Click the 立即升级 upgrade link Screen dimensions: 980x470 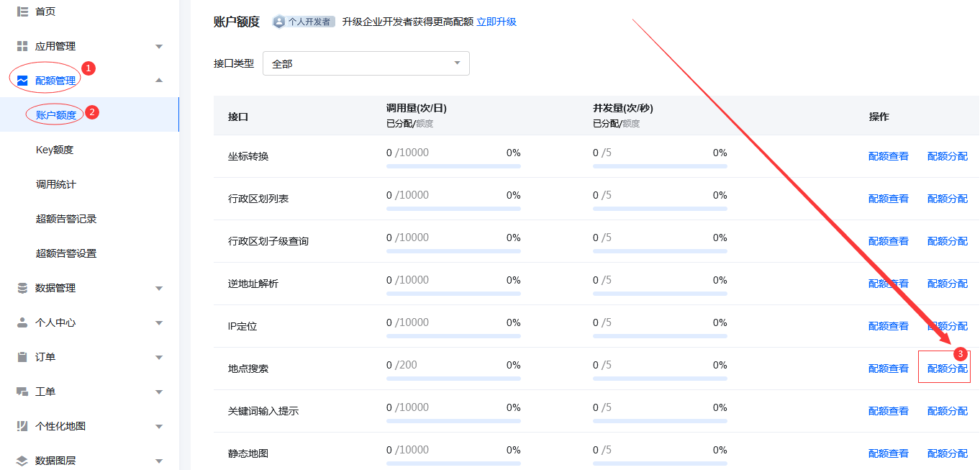[x=496, y=22]
